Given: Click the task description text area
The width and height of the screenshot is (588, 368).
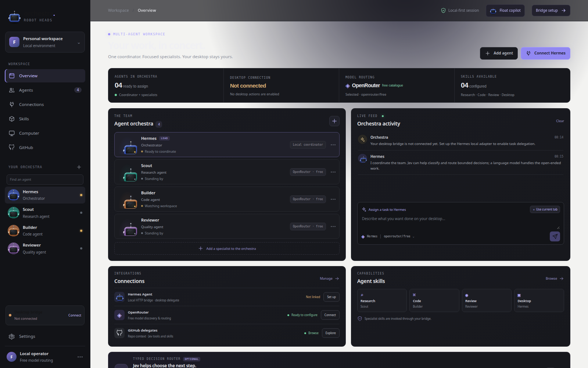Looking at the screenshot, I should pyautogui.click(x=460, y=222).
